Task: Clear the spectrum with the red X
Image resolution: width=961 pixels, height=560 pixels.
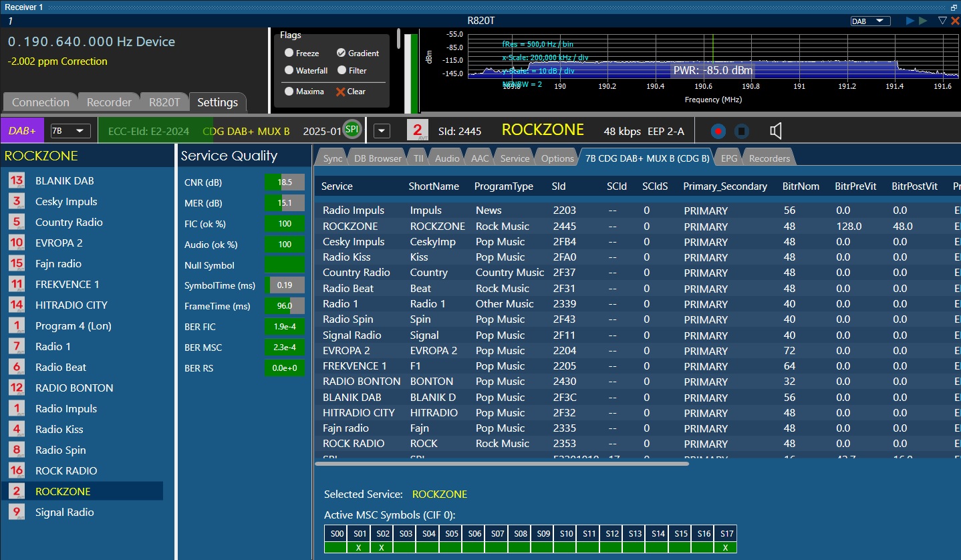Action: [x=341, y=92]
